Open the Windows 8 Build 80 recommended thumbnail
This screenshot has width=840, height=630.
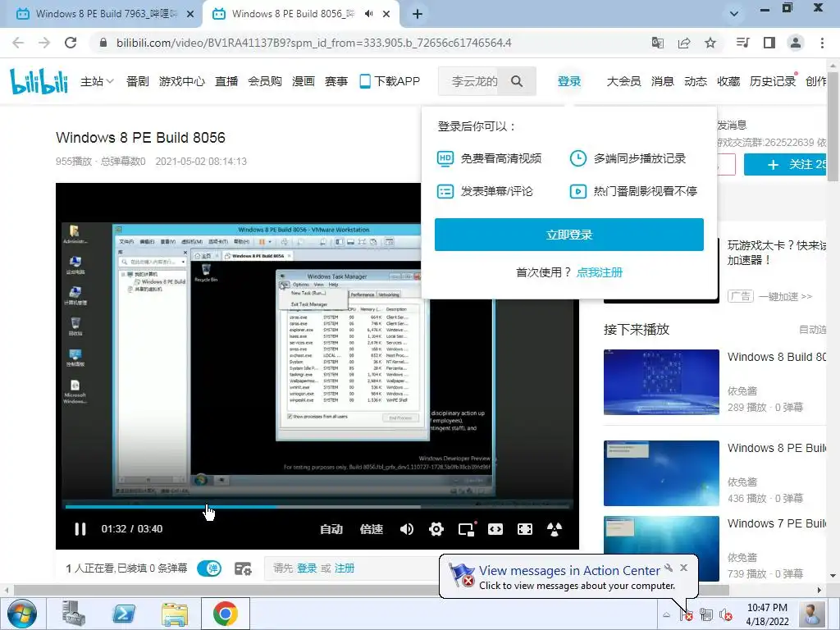coord(661,382)
